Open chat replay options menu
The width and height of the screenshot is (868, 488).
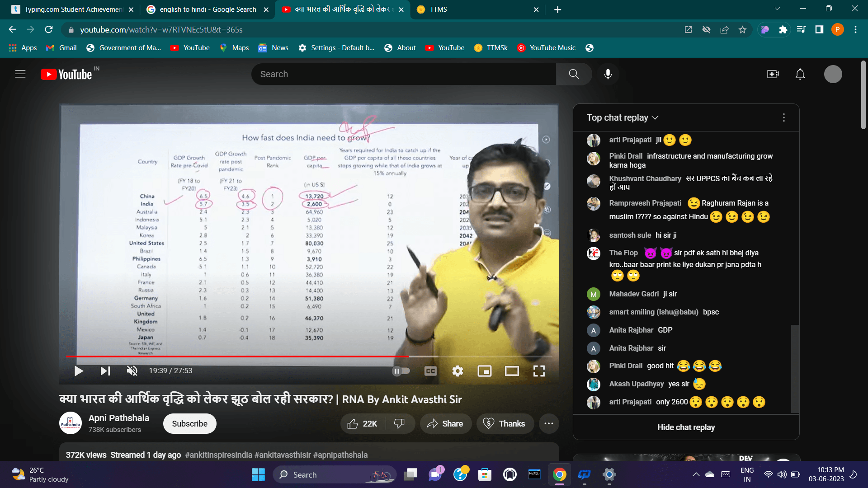click(x=784, y=117)
